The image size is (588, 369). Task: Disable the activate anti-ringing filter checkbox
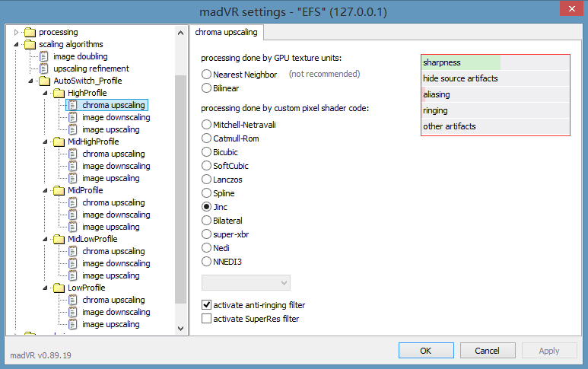pos(207,305)
